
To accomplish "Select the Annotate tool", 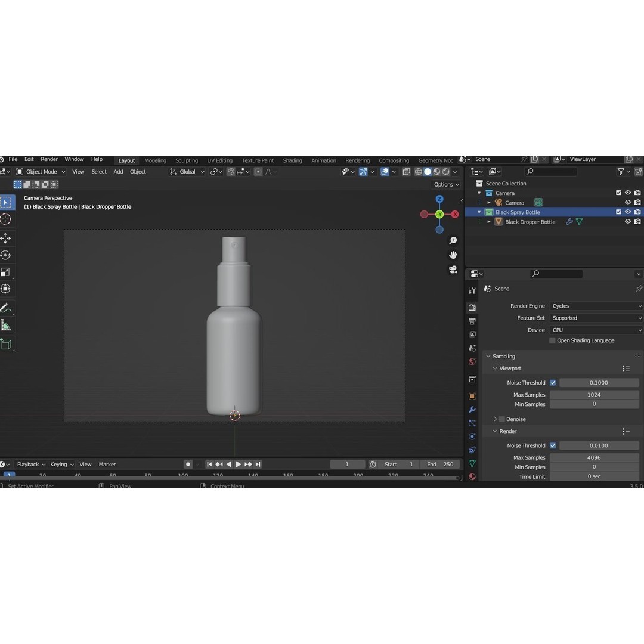I will point(6,308).
